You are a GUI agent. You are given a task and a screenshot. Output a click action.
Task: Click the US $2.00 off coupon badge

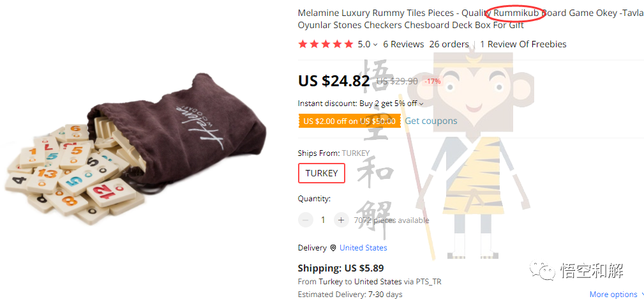tap(349, 121)
